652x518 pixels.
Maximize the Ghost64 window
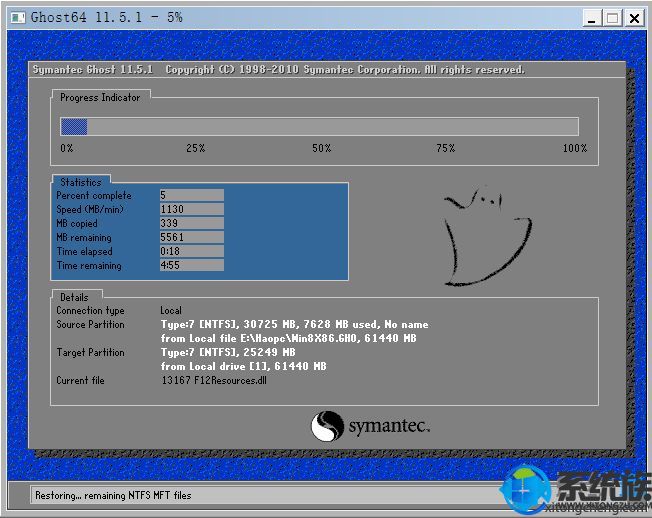coord(612,18)
